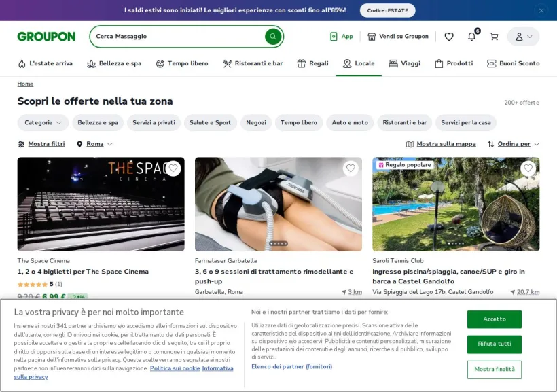
Task: Click the Mostra filtri link
Action: click(46, 144)
